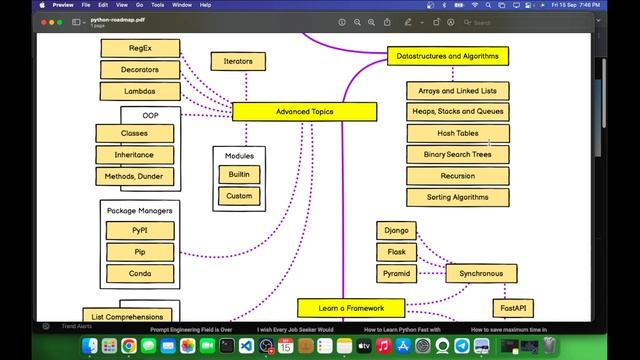Open Notes from the Dock
640x360 pixels.
tap(344, 346)
